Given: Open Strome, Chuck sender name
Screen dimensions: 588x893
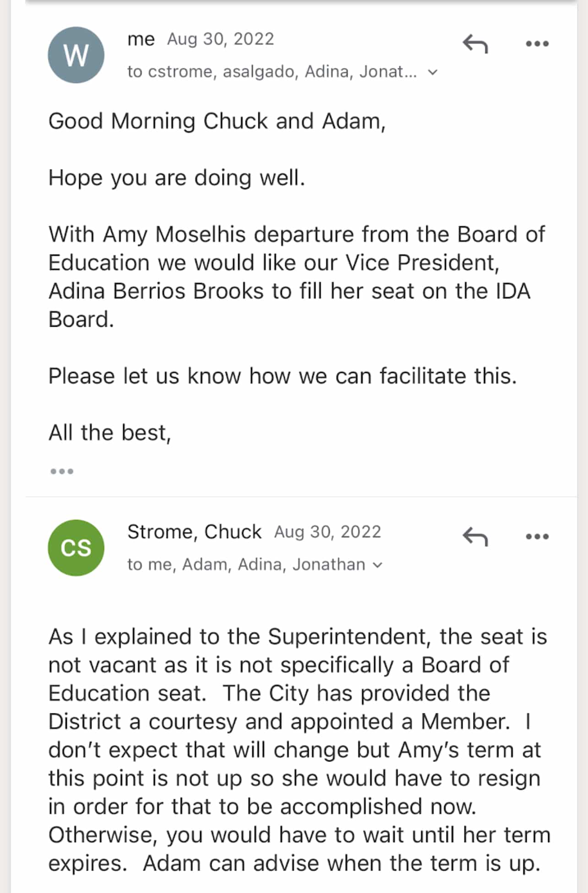Looking at the screenshot, I should [x=194, y=532].
